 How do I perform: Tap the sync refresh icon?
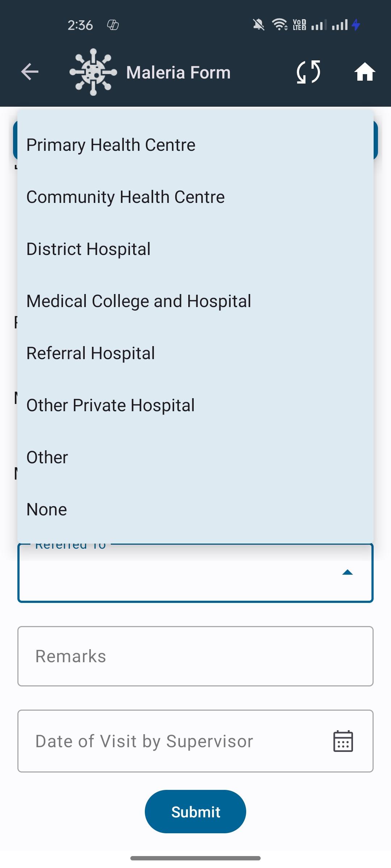(x=308, y=72)
